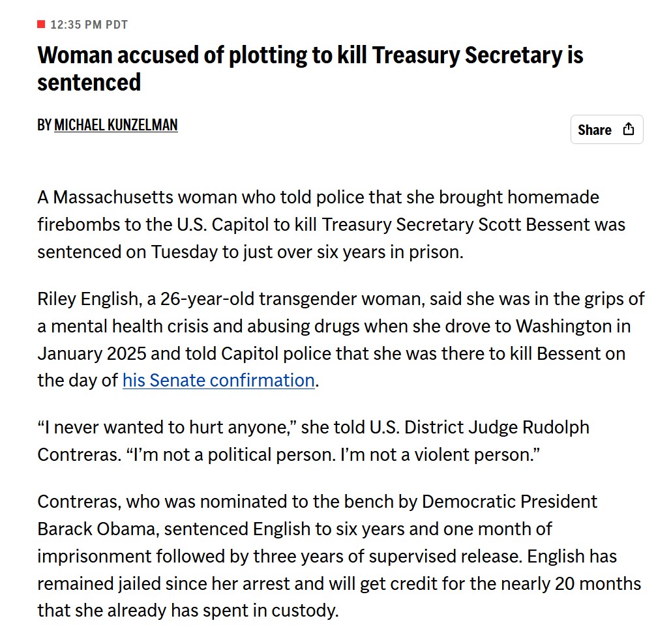
Task: Click the word "sentenced" in the headline
Action: coord(89,82)
